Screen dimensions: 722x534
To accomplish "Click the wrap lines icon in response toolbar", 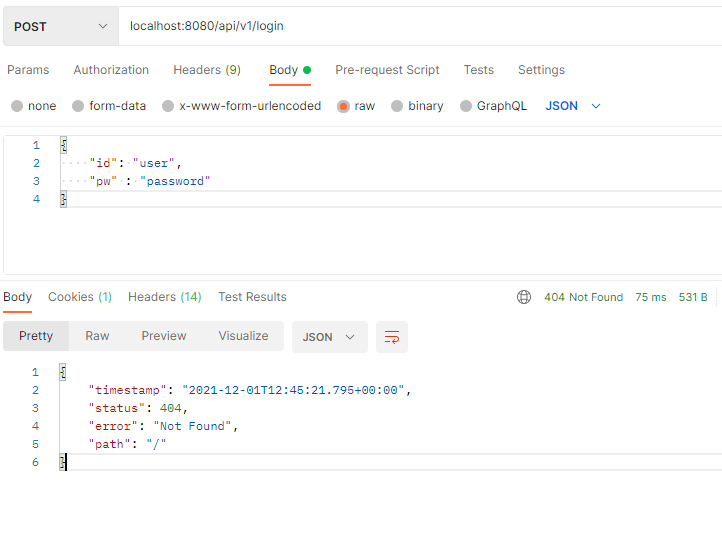I will [x=392, y=337].
